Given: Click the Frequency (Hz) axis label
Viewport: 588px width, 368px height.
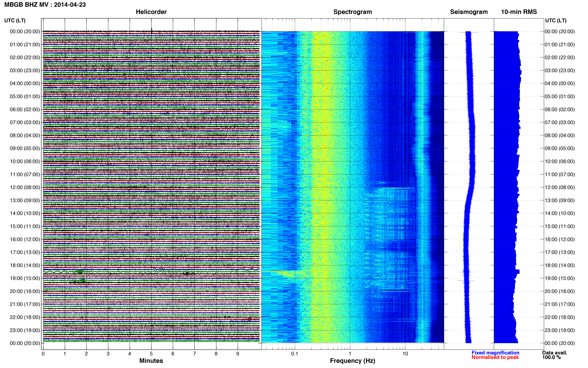Looking at the screenshot, I should pyautogui.click(x=352, y=361).
